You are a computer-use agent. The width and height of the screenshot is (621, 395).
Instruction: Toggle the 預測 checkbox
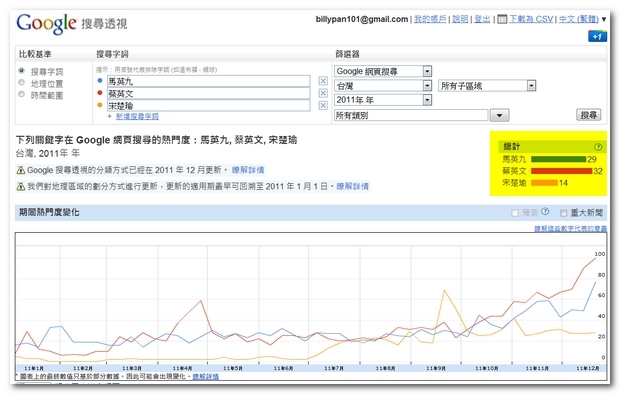515,213
